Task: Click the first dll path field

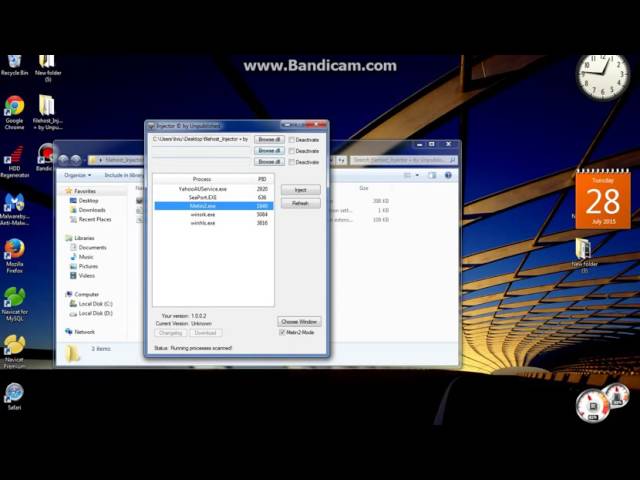Action: [x=201, y=140]
